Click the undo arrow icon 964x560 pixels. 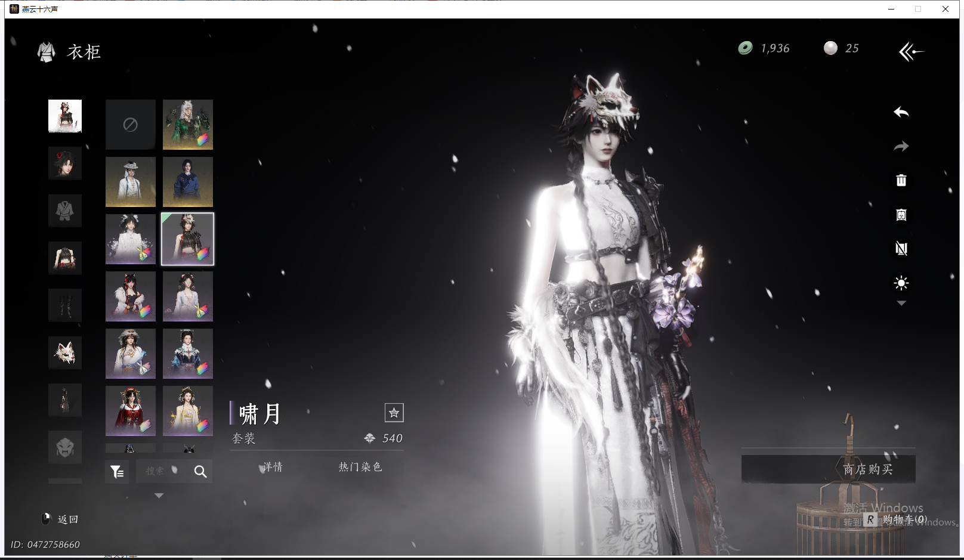point(901,112)
